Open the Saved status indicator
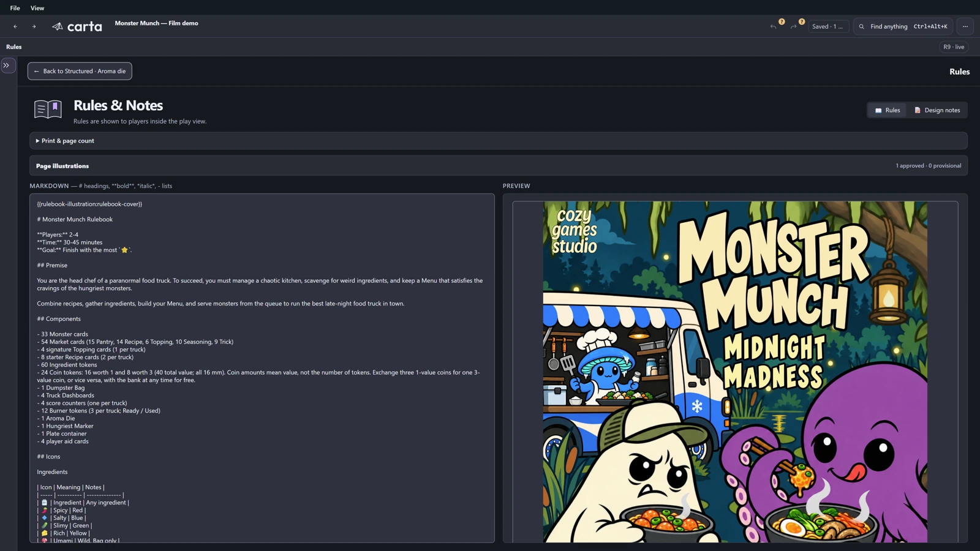This screenshot has width=980, height=551. pos(828,26)
